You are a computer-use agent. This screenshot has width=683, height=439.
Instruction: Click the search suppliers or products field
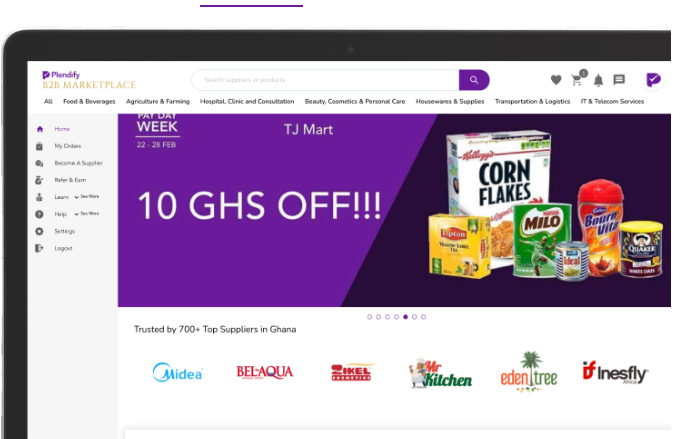click(325, 80)
